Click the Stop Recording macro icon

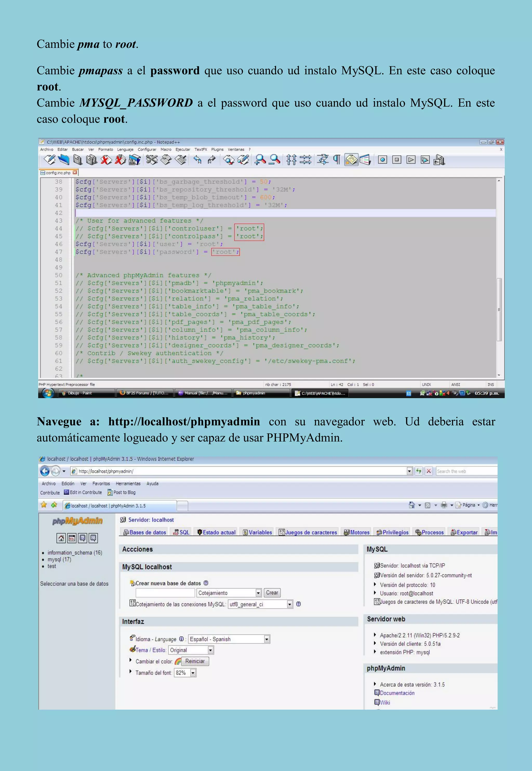pos(397,160)
